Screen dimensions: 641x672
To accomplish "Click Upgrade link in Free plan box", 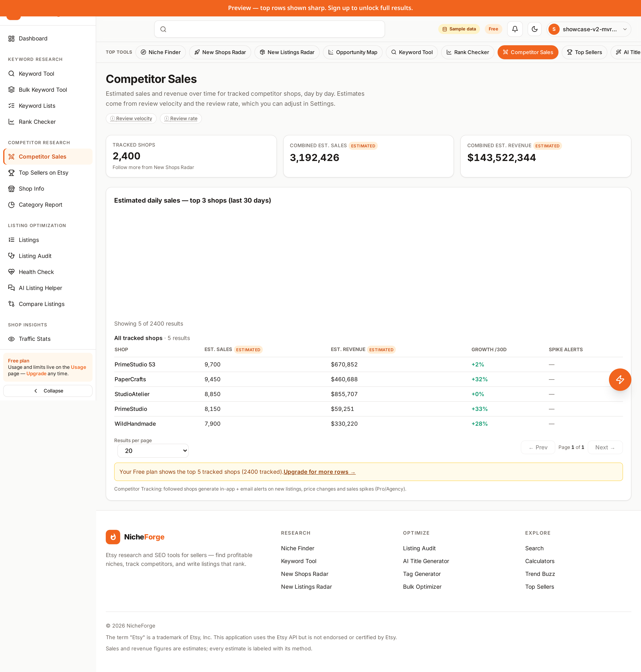I will [36, 374].
